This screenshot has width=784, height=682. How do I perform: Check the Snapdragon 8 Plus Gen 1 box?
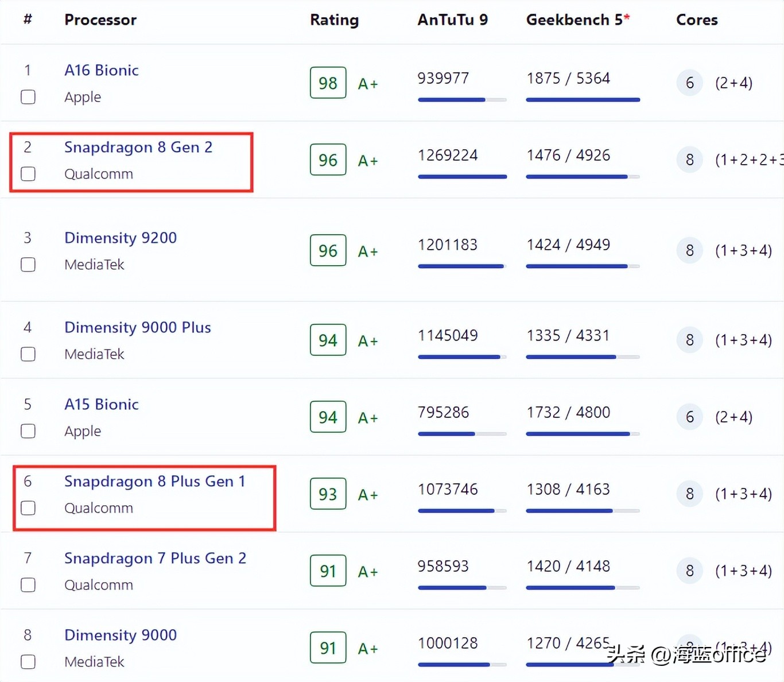coord(28,508)
